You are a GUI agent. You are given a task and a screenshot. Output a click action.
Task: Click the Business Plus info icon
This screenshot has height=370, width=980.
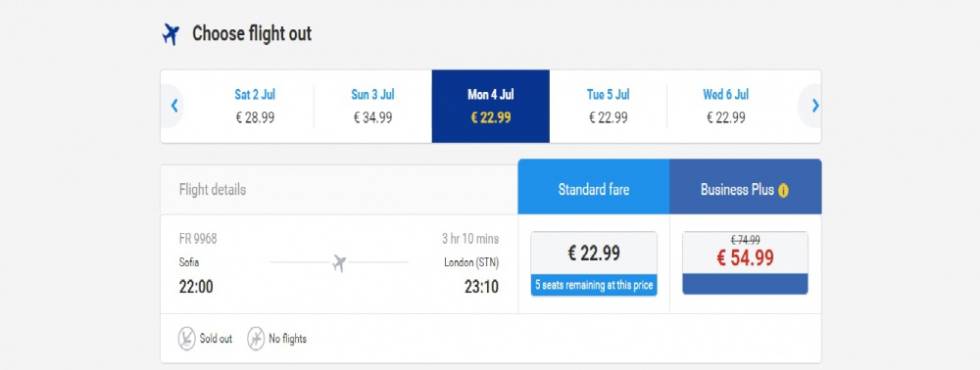[782, 191]
